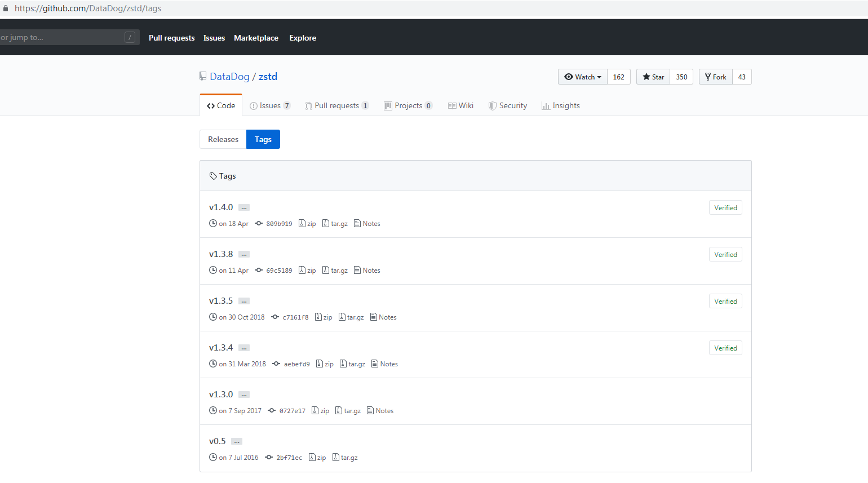The height and width of the screenshot is (483, 868).
Task: Click the Verified badge on v1.3.4
Action: coord(725,348)
